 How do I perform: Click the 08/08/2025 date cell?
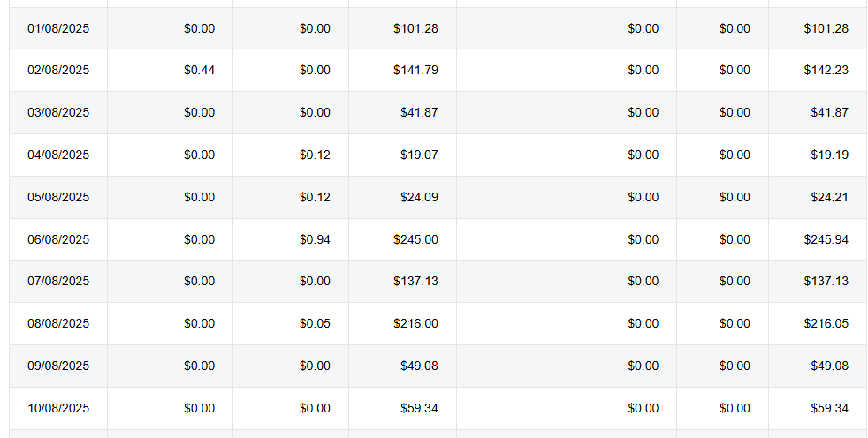58,323
